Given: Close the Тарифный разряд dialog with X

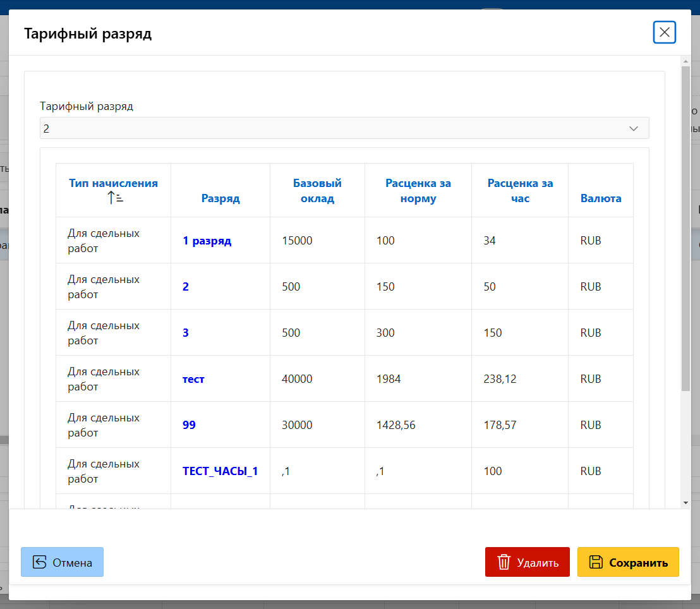Looking at the screenshot, I should 664,32.
